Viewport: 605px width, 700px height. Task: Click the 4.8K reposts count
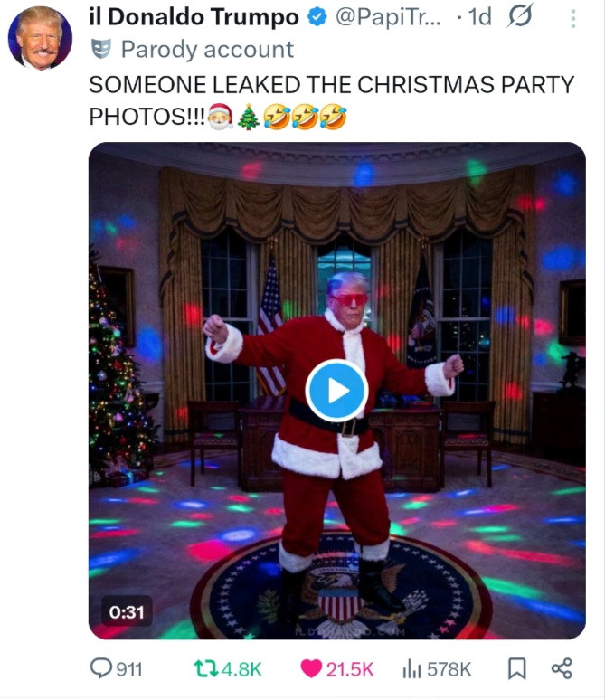coord(241,669)
